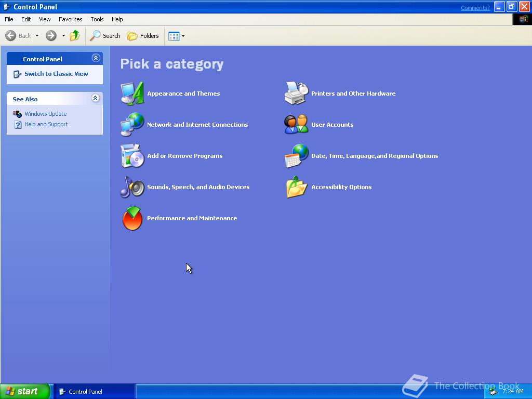Open the File menu
Viewport: 532px width, 399px height.
(9, 19)
